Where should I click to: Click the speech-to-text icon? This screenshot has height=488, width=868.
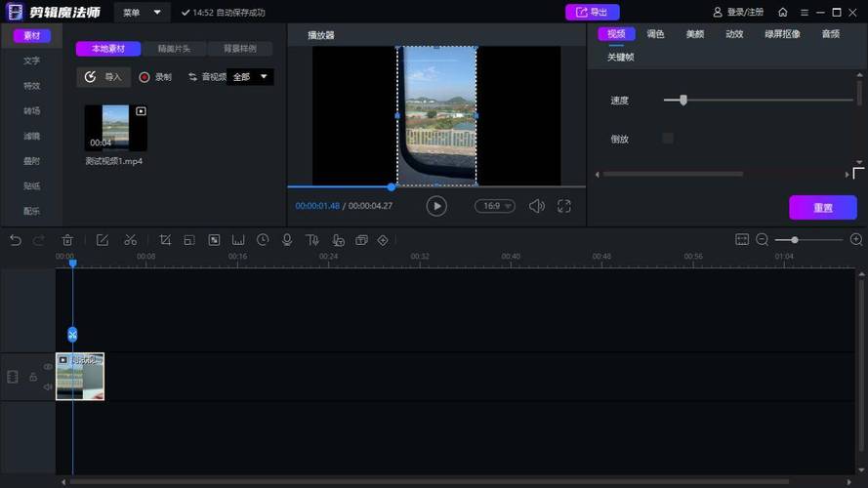[x=338, y=240]
